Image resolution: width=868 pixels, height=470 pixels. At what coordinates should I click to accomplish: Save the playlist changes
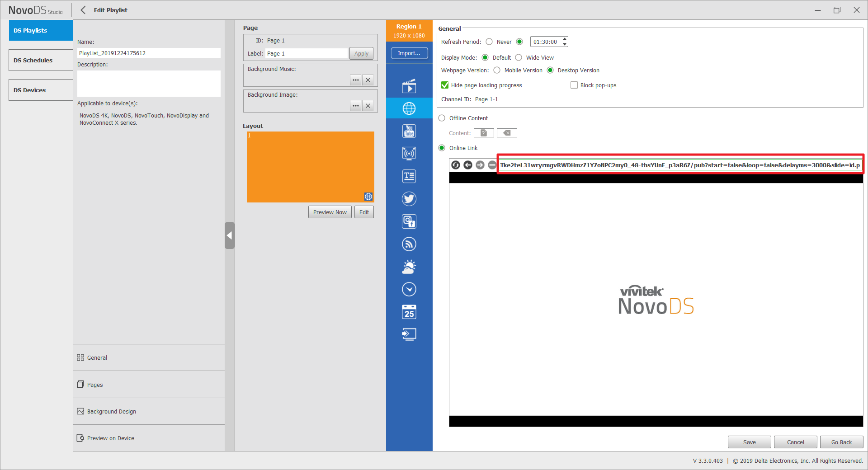click(749, 442)
